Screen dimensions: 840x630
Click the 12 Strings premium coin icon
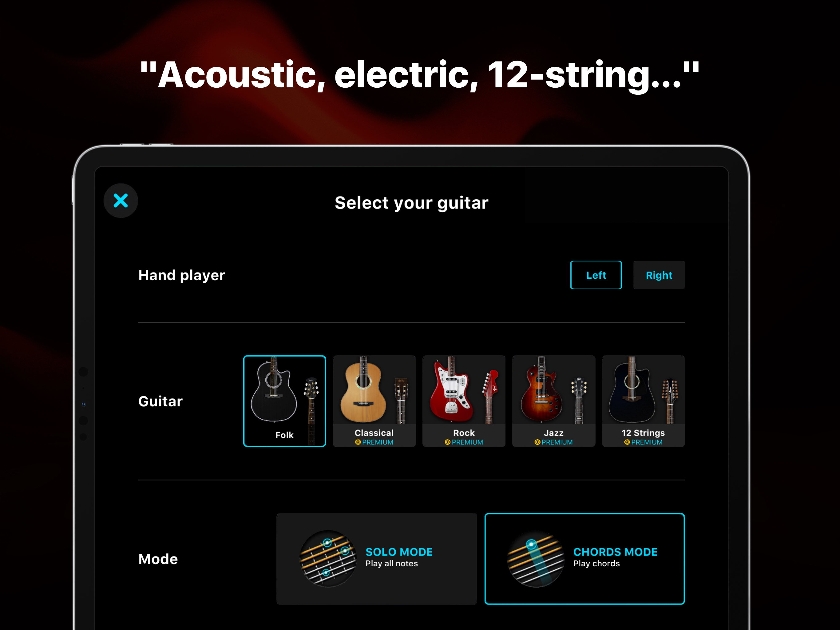627,442
